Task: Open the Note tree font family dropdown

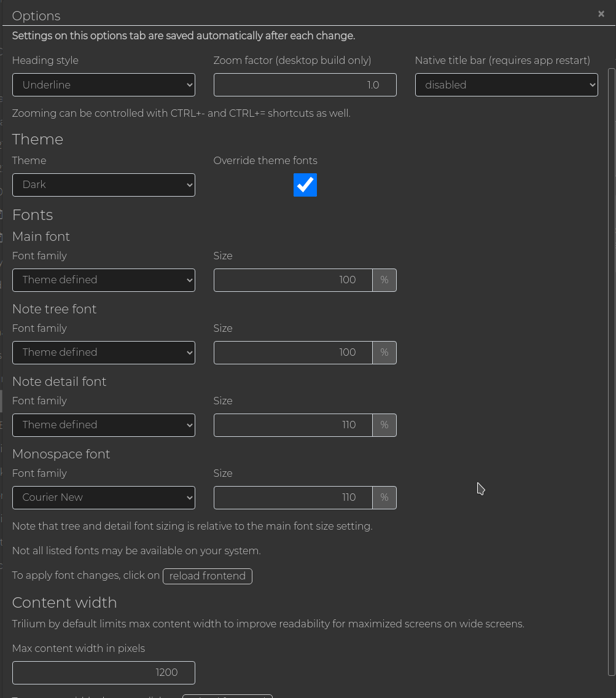Action: (104, 353)
